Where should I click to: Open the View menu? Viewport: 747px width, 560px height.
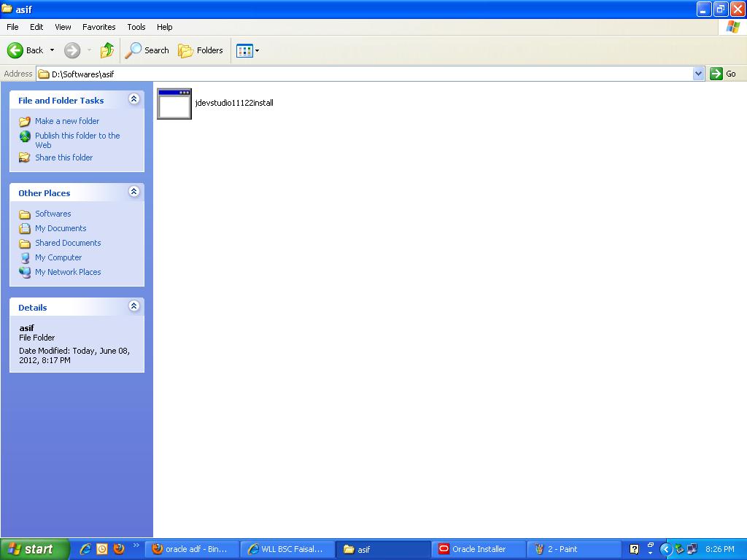click(63, 27)
